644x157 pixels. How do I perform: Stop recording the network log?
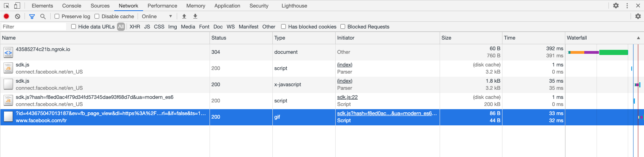6,16
